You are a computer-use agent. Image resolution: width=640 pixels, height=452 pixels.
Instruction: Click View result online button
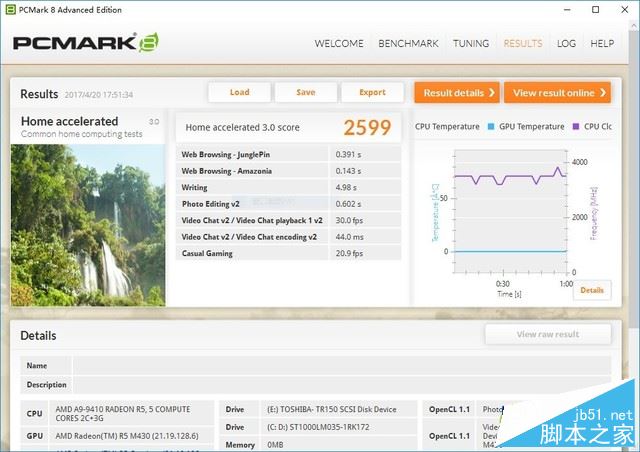[x=558, y=93]
